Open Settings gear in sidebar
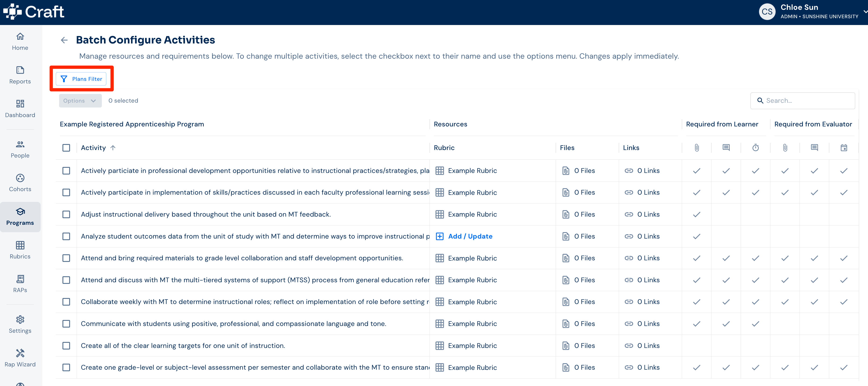This screenshot has height=386, width=868. click(x=20, y=325)
